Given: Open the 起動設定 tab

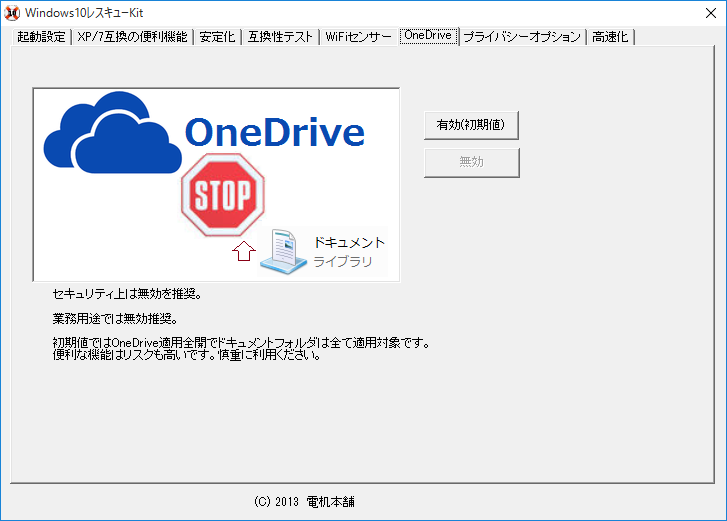Looking at the screenshot, I should pyautogui.click(x=41, y=37).
